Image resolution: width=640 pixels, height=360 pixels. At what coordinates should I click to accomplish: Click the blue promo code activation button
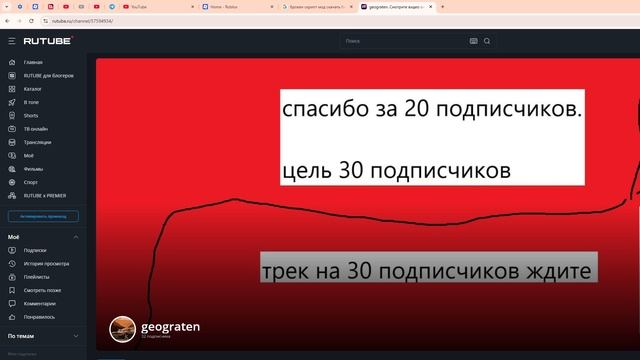coord(43,216)
